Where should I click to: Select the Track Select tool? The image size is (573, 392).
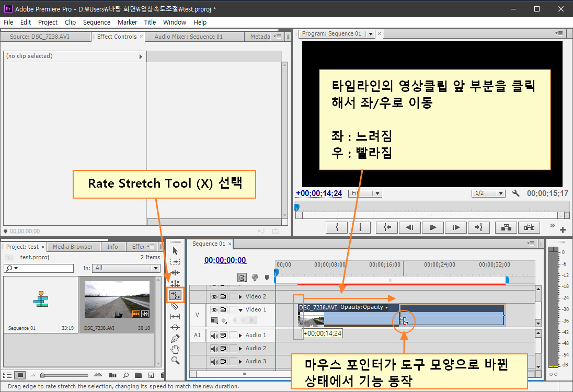tap(175, 261)
